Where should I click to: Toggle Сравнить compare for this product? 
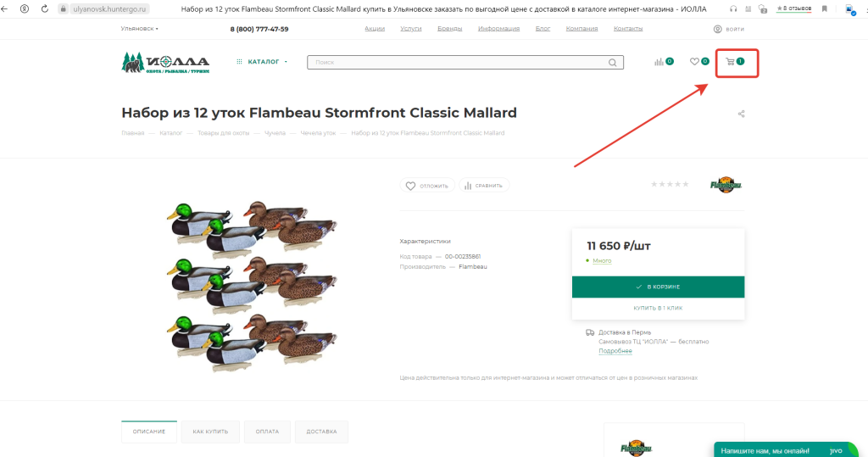tap(484, 186)
